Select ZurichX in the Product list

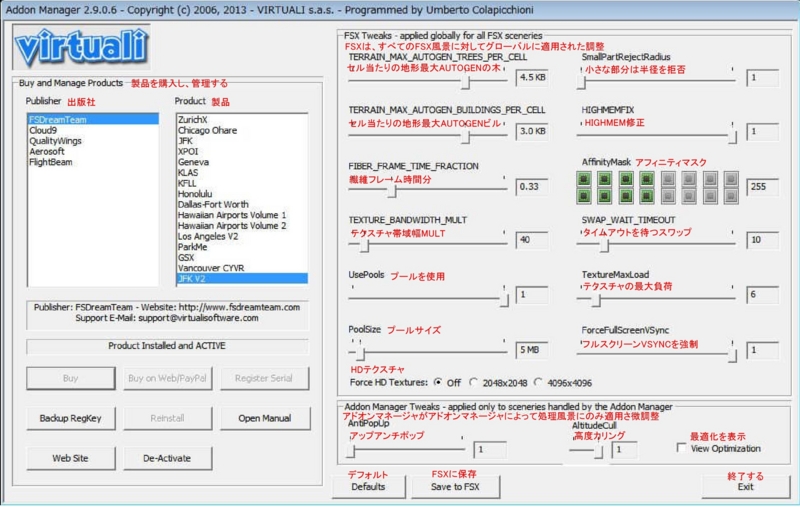tap(242, 119)
